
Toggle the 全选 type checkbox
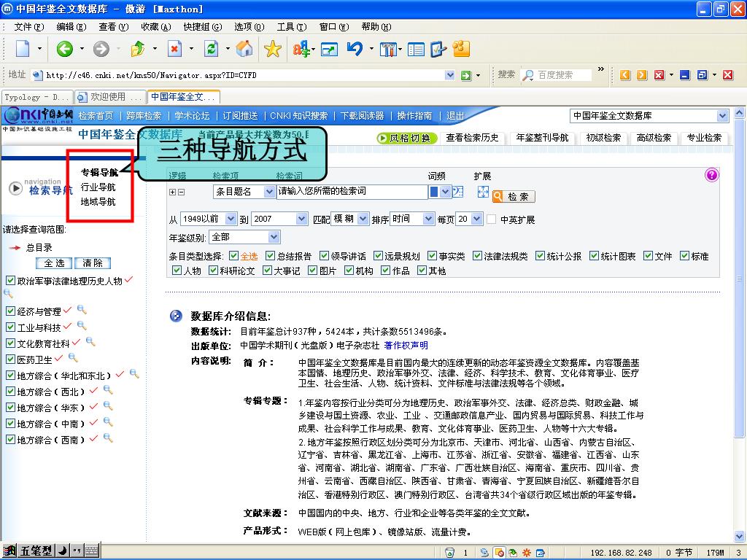pyautogui.click(x=233, y=256)
